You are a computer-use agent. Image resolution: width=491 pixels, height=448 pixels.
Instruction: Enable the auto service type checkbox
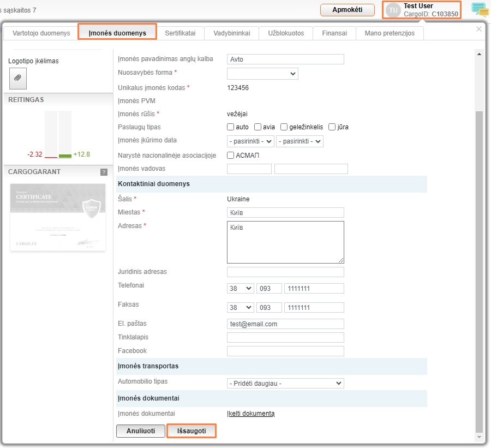231,127
